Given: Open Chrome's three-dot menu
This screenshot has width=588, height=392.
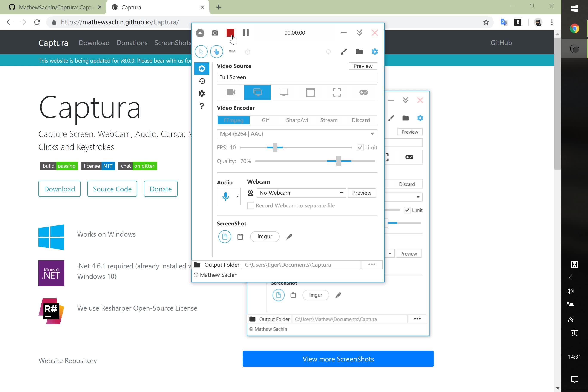Looking at the screenshot, I should coord(552,22).
